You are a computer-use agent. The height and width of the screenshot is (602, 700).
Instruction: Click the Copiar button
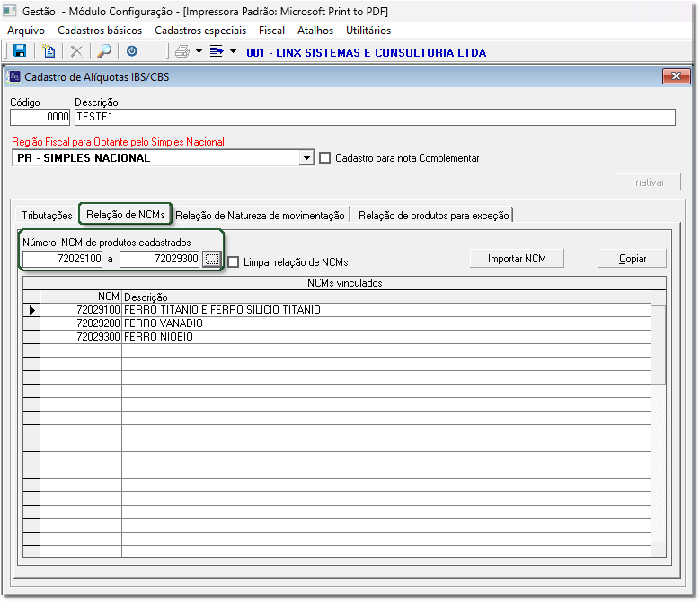(632, 259)
